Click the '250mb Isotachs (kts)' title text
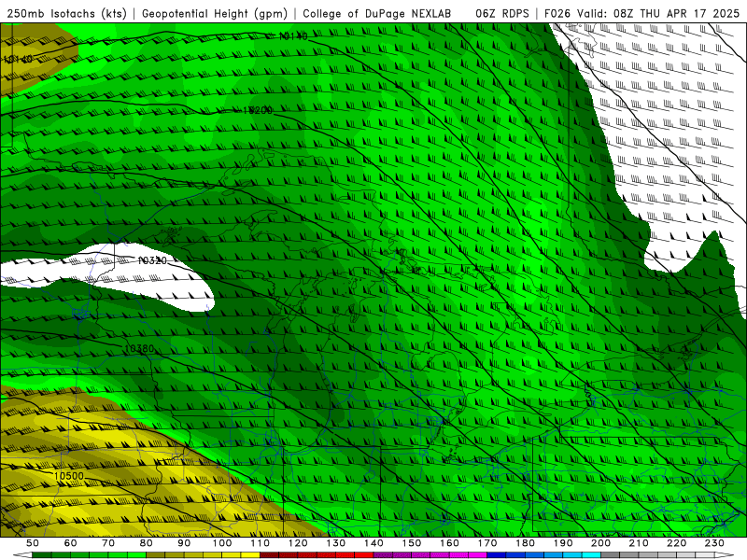The width and height of the screenshot is (747, 560). tap(66, 13)
